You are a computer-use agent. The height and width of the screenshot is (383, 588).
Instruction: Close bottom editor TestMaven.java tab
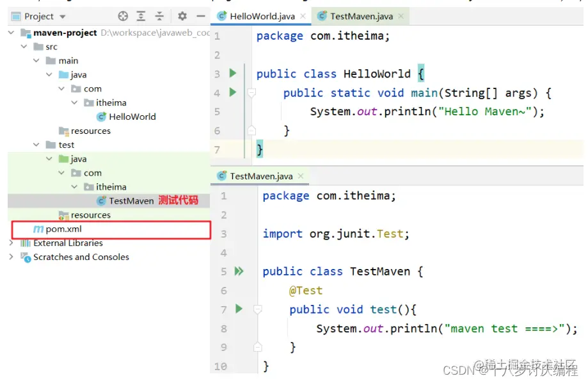pyautogui.click(x=300, y=176)
